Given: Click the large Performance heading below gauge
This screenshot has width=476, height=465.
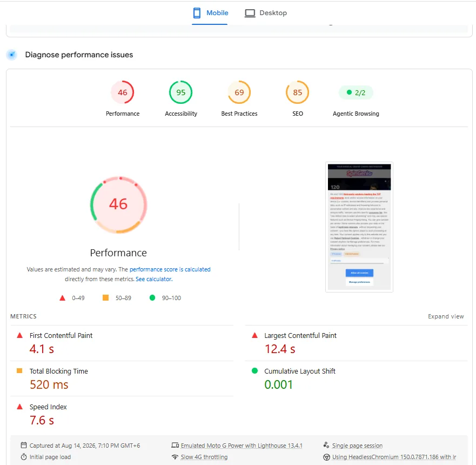Looking at the screenshot, I should [x=118, y=253].
